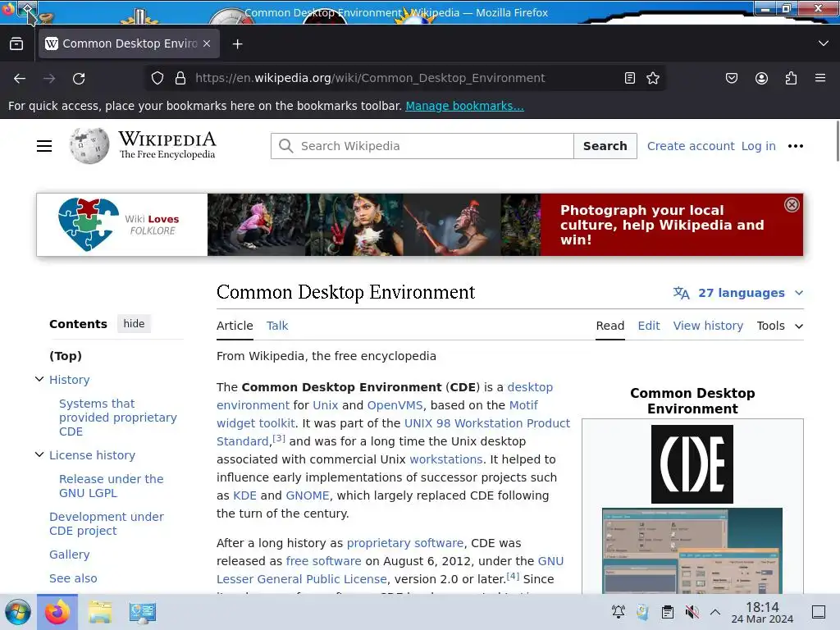840x630 pixels.
Task: Click the Search button
Action: click(x=605, y=146)
